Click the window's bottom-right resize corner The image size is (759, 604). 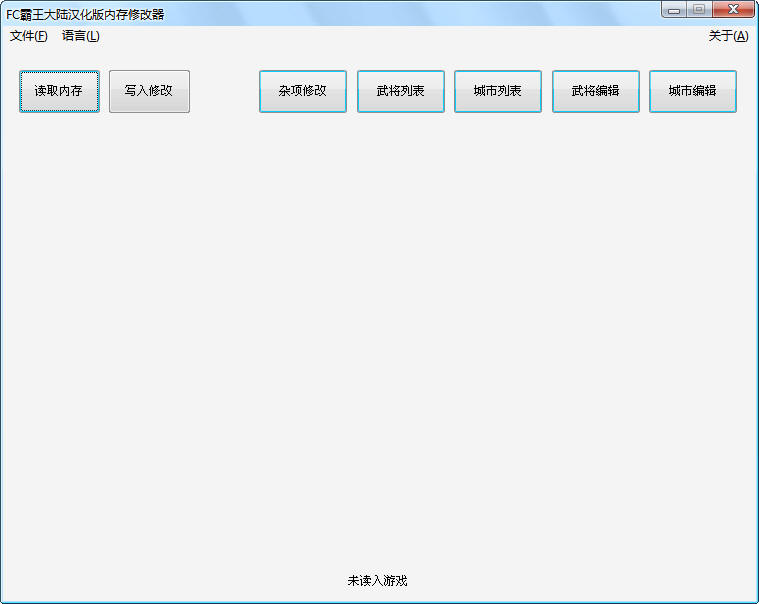754,599
